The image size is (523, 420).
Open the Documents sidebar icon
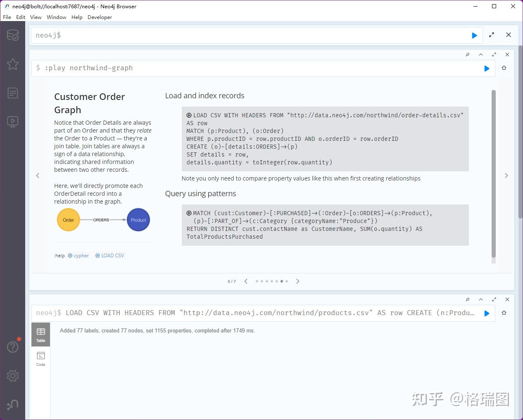pos(13,93)
